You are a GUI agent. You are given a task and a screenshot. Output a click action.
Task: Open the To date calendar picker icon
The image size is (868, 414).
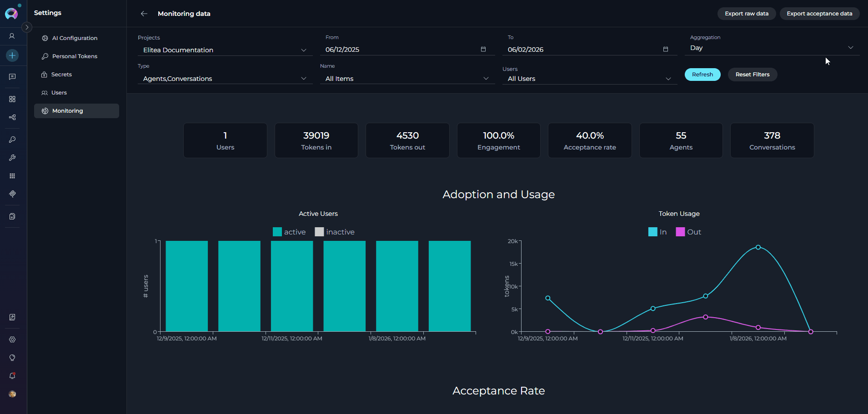[666, 49]
